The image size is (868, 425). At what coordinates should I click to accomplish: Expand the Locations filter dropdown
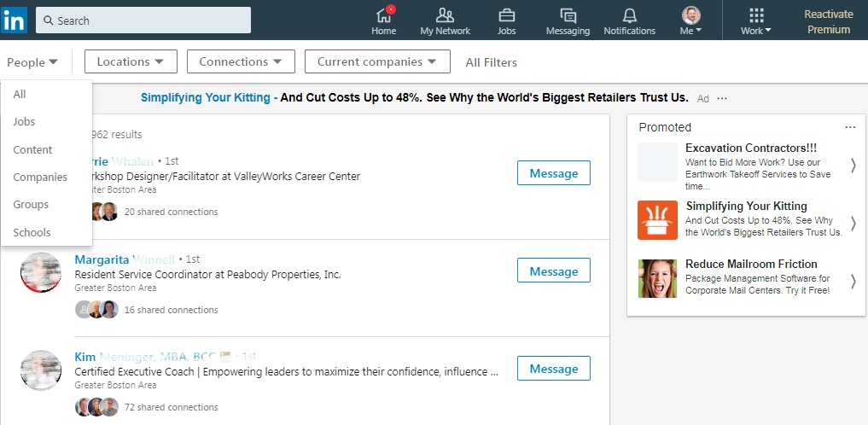131,61
